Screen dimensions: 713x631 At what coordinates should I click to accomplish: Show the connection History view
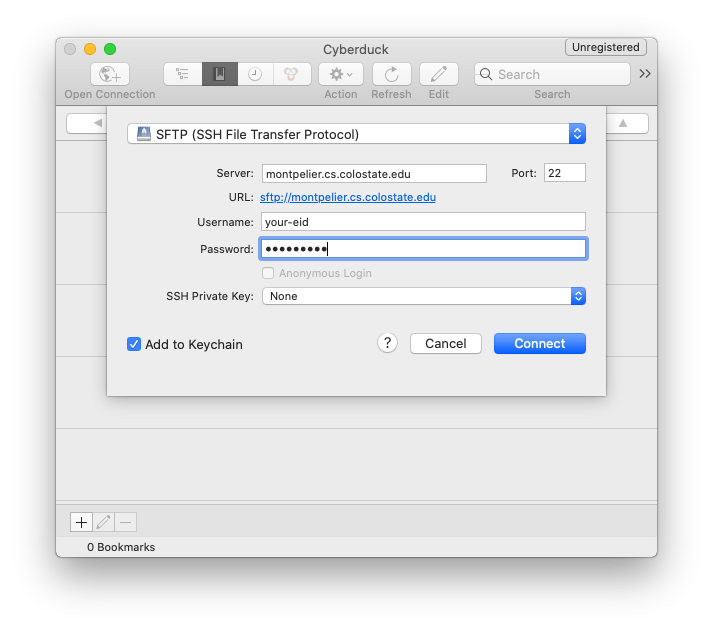pyautogui.click(x=255, y=74)
